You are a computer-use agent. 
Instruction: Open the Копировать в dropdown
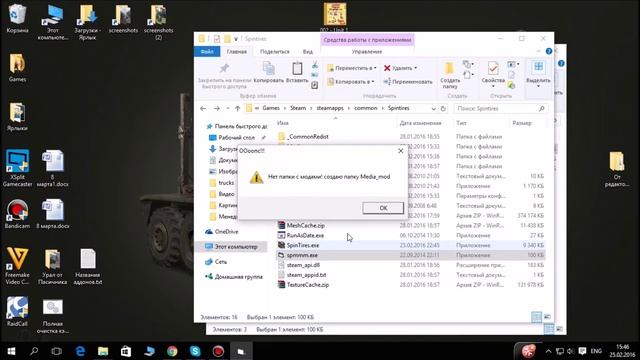pos(351,82)
